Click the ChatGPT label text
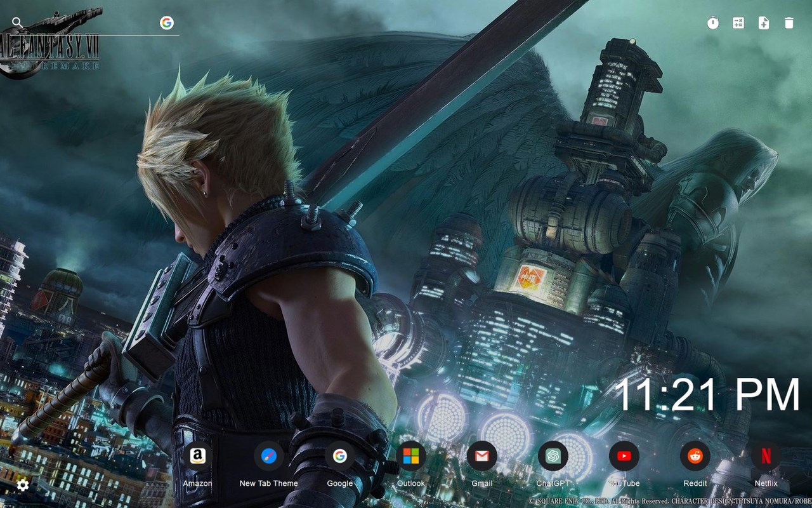 click(x=553, y=483)
